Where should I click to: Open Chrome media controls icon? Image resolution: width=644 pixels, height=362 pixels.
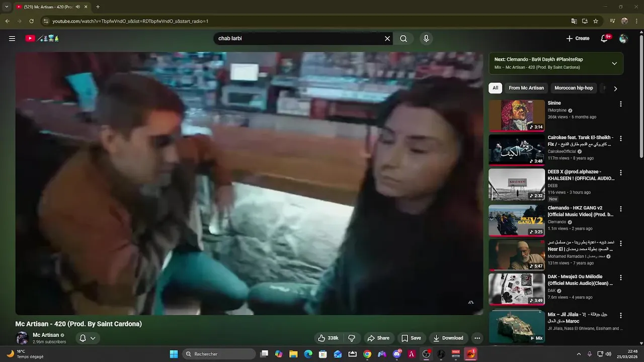tap(612, 21)
